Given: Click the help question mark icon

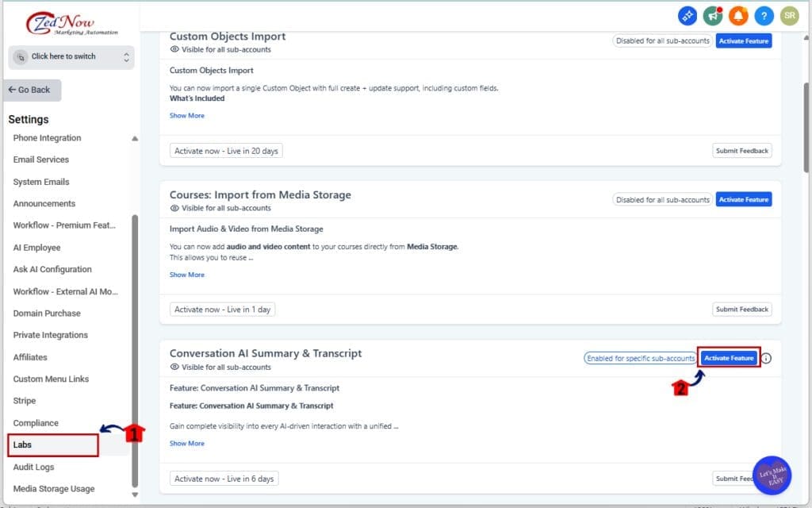Looking at the screenshot, I should coord(764,15).
